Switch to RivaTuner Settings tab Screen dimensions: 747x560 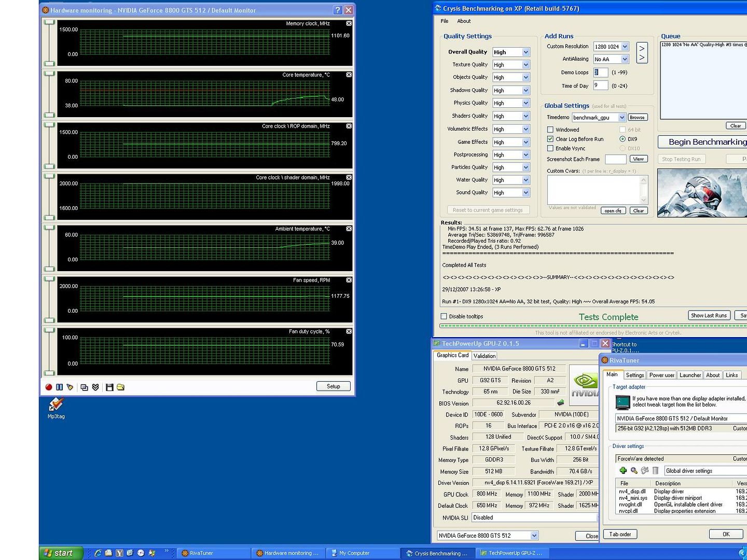click(x=634, y=375)
